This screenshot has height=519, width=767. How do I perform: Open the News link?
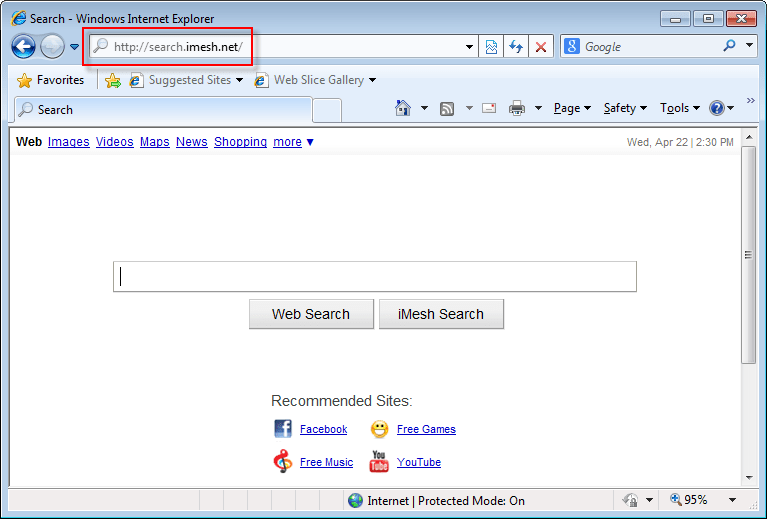pos(192,142)
